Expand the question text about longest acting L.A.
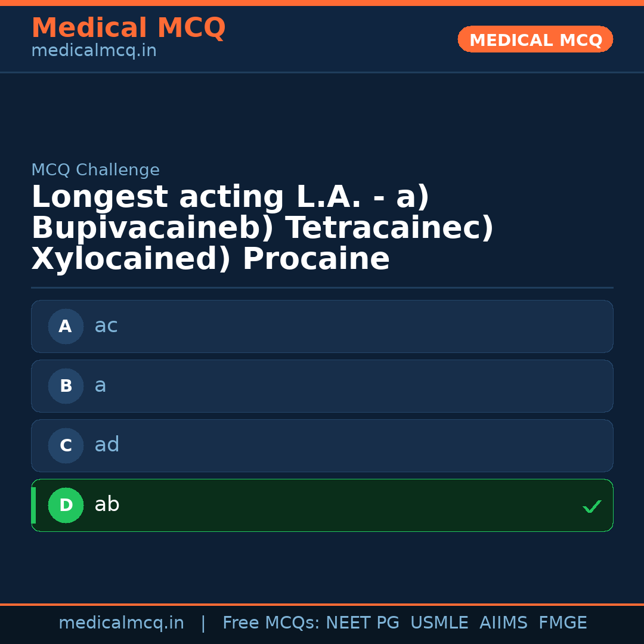 (262, 228)
